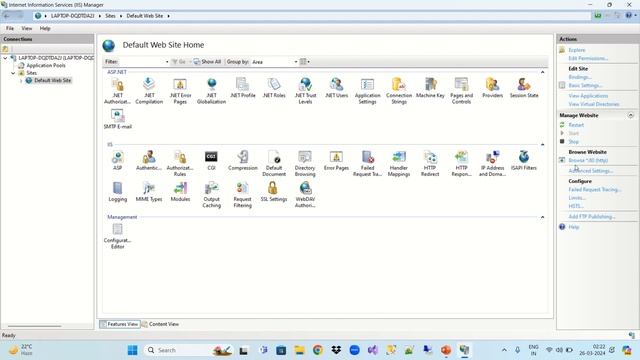Open Pages and Controls feature

point(461,91)
